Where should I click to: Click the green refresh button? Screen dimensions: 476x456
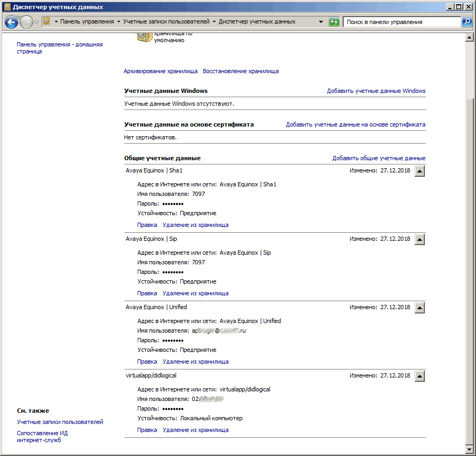[x=334, y=21]
